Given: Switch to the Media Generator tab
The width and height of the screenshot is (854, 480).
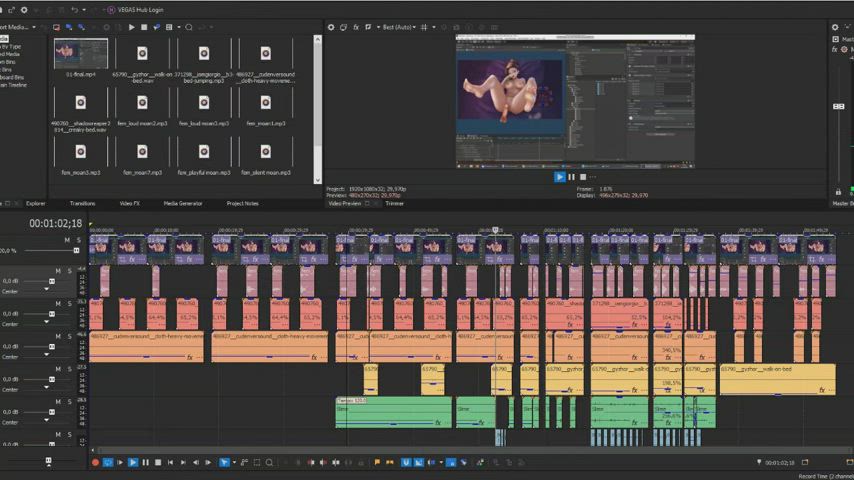Looking at the screenshot, I should (x=183, y=203).
